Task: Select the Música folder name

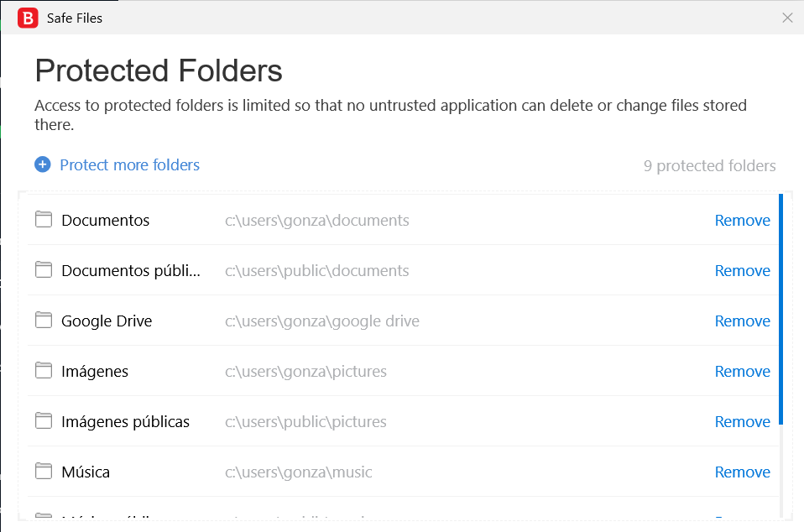Action: pyautogui.click(x=86, y=472)
